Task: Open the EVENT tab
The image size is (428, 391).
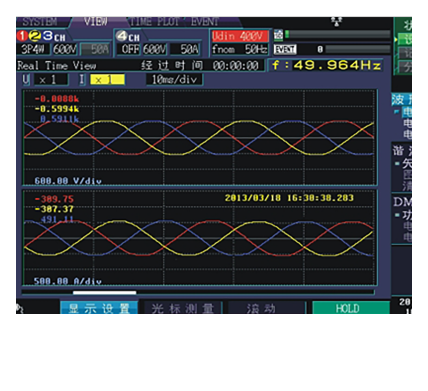Action: [205, 22]
